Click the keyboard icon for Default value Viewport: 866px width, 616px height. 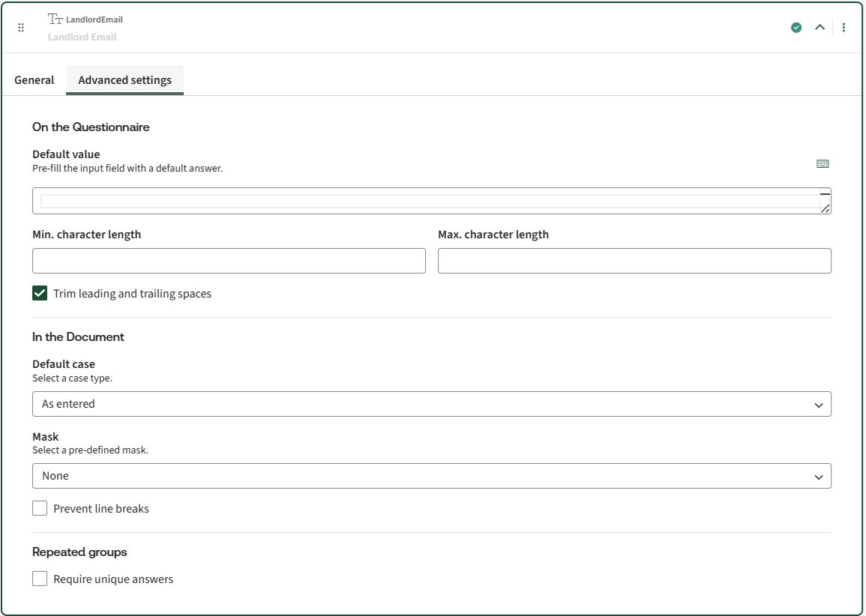(823, 163)
